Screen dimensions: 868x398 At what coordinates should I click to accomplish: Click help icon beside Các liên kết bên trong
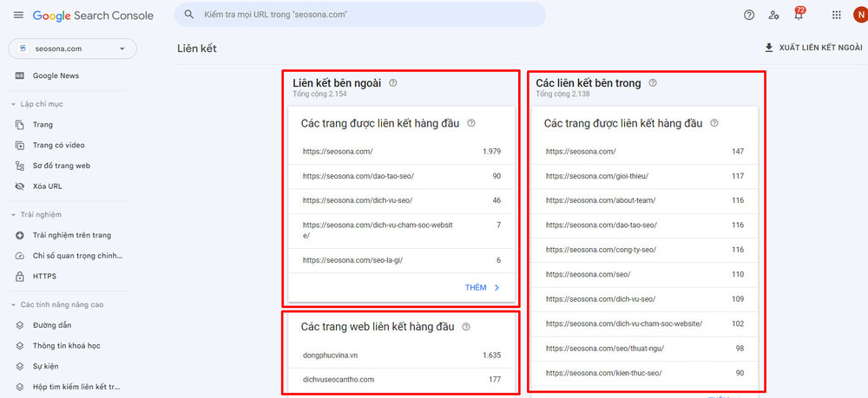click(x=653, y=83)
